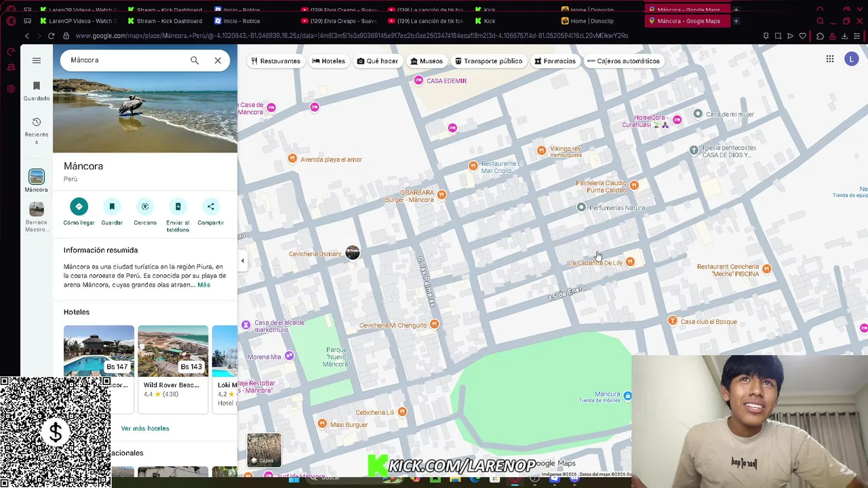The width and height of the screenshot is (868, 488).
Task: Filter by Qué hacer chip
Action: coord(378,61)
